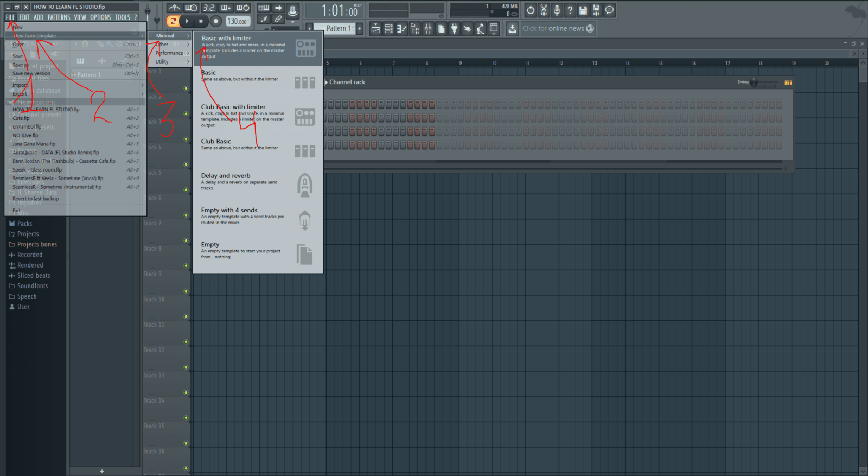868x476 pixels.
Task: Adjust the Swing slider in Channel rack
Action: [x=764, y=82]
